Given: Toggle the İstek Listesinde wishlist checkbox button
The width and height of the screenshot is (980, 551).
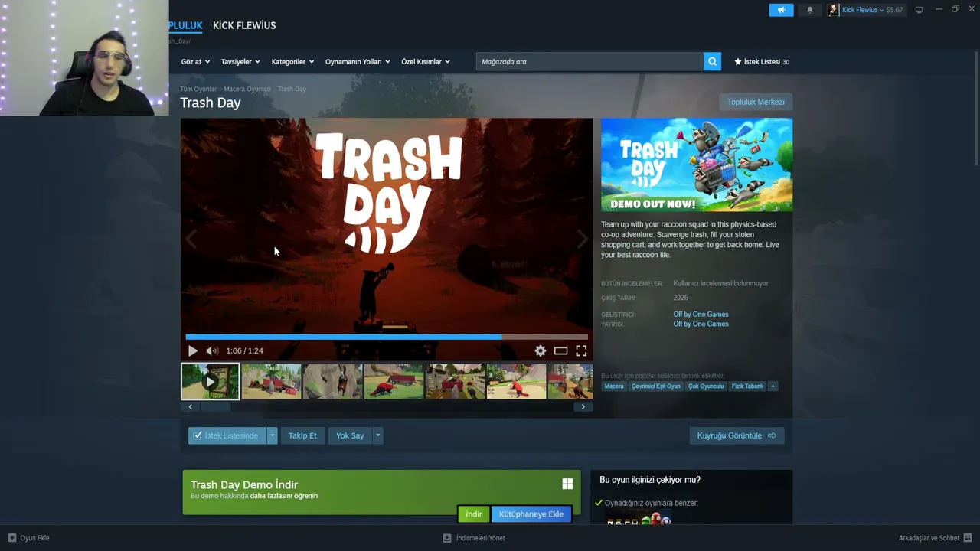Looking at the screenshot, I should point(227,435).
